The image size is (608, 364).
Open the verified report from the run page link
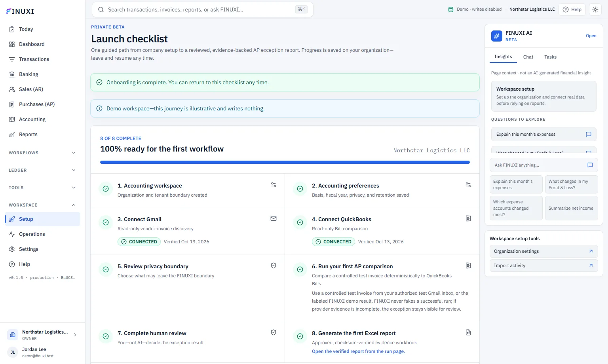click(358, 351)
